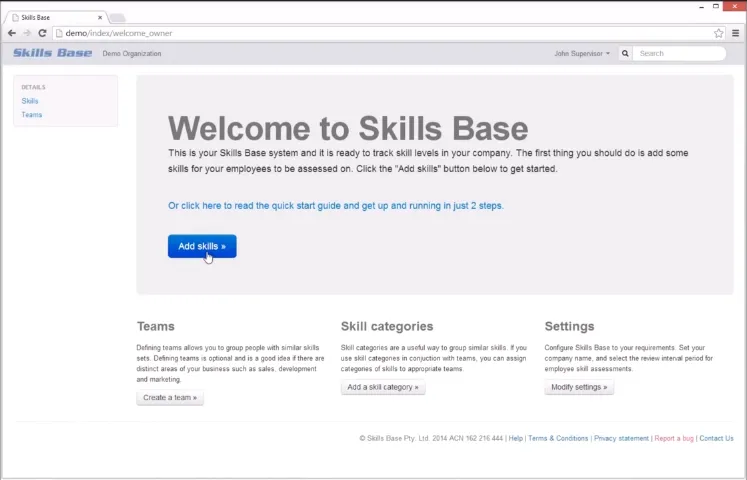Go back with the browser back arrow
Screen dimensions: 747x480
12,33
